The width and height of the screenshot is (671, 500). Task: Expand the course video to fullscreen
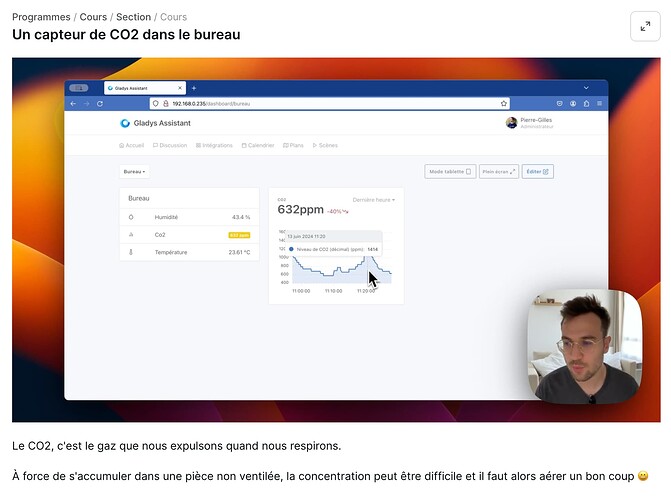tap(645, 27)
